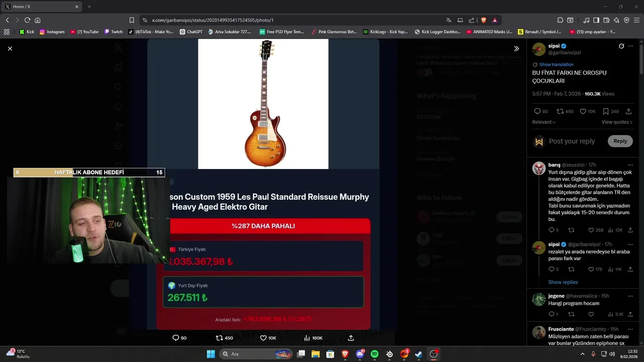Expand Show replies under sipsi's reply
Screen dimensions: 644x362
[563, 282]
